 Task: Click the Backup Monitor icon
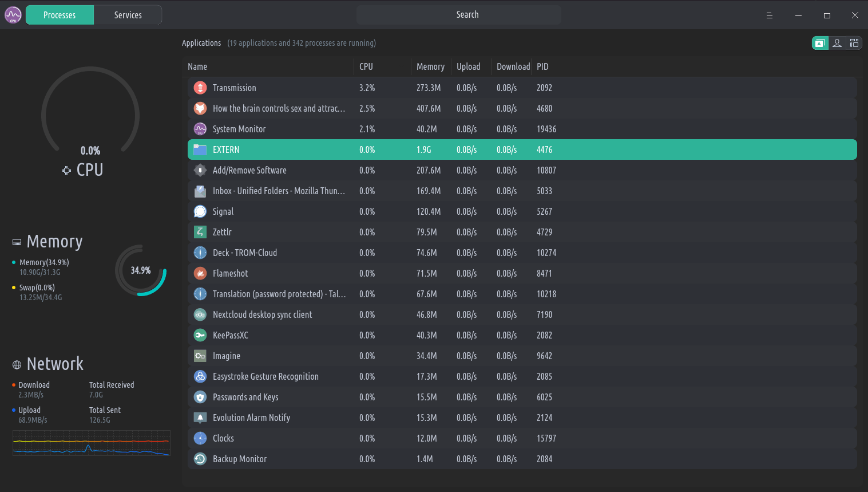(200, 459)
